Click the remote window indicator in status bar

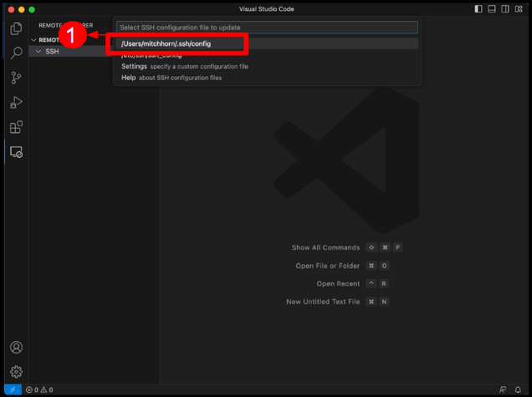(x=13, y=389)
